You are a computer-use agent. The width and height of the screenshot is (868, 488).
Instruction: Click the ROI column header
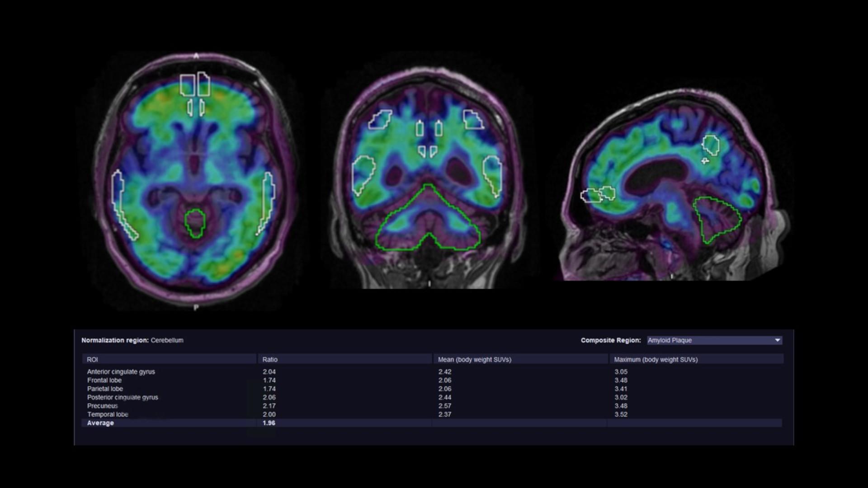point(92,359)
